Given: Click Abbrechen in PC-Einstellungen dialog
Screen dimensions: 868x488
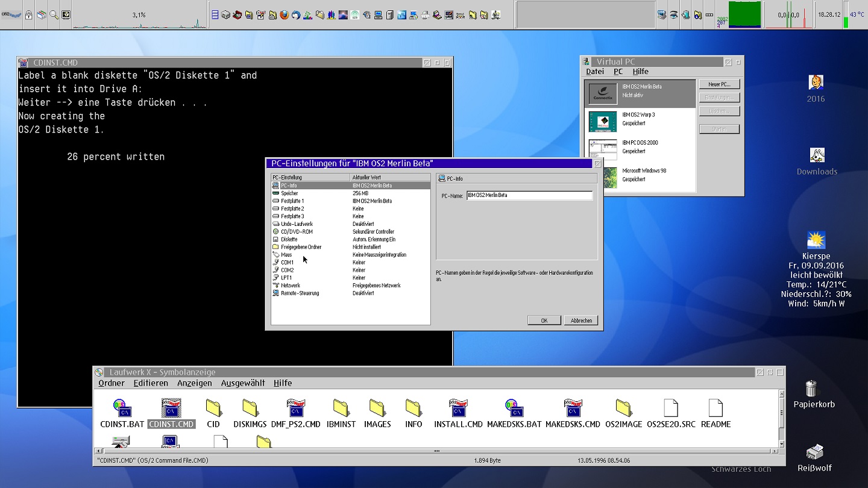Looking at the screenshot, I should point(581,321).
